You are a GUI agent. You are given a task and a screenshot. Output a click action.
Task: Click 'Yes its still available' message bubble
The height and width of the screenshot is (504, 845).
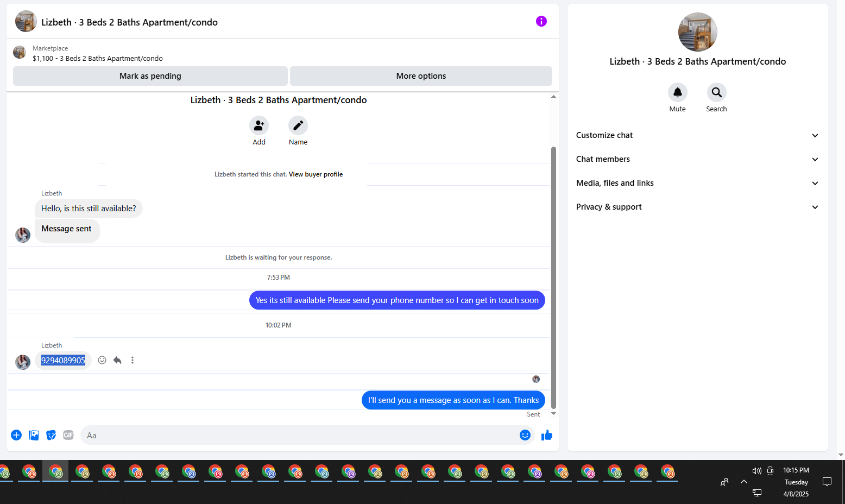(397, 300)
